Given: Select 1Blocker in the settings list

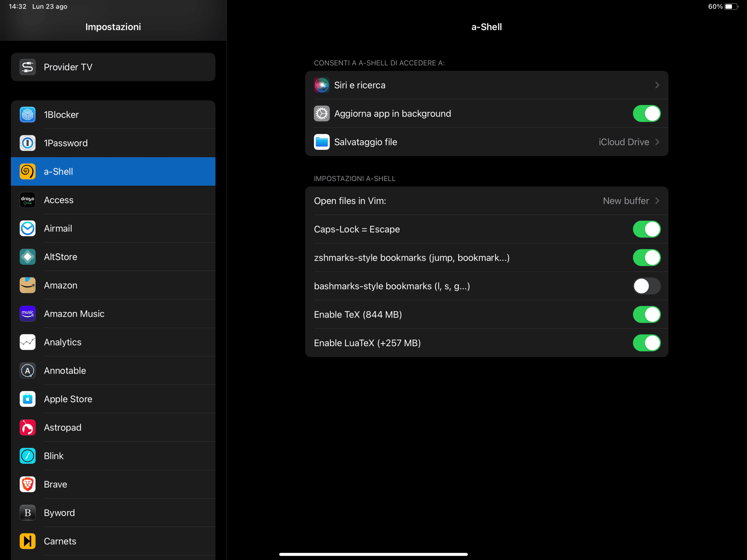Looking at the screenshot, I should pos(113,114).
